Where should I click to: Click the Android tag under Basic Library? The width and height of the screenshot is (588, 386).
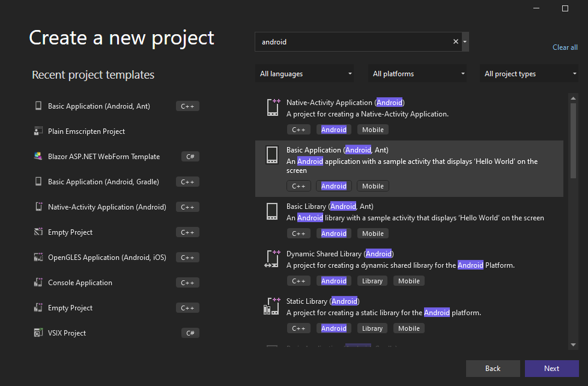point(334,234)
